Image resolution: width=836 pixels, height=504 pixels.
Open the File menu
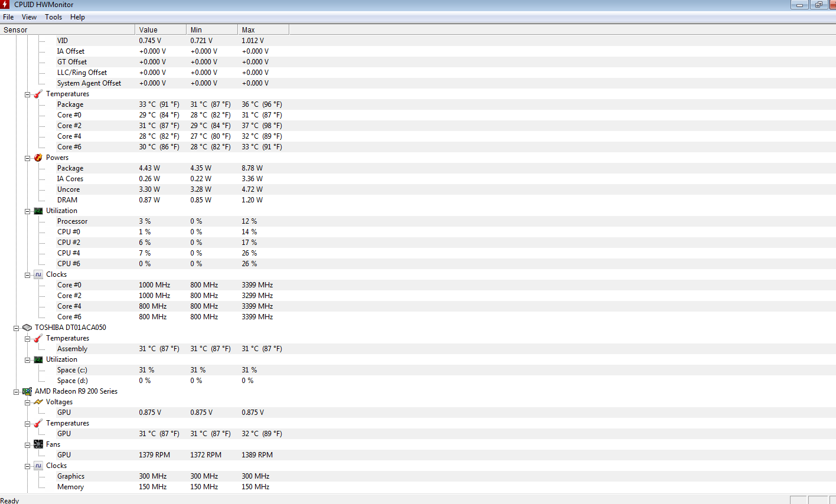click(x=8, y=17)
